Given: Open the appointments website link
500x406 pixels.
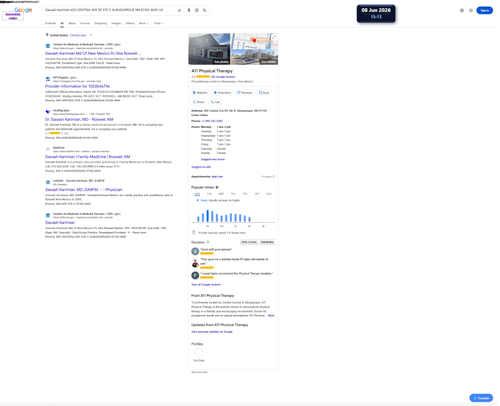Looking at the screenshot, I should 217,177.
